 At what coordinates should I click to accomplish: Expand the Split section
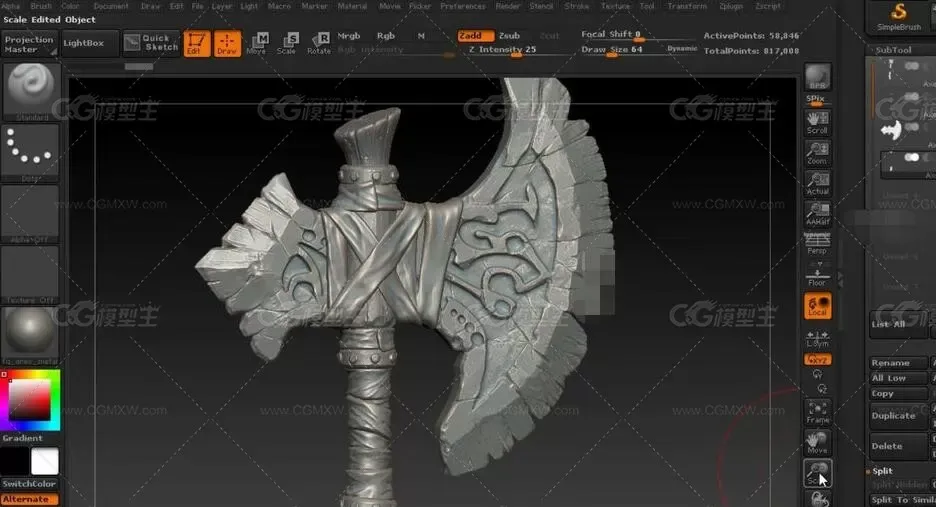tap(882, 471)
